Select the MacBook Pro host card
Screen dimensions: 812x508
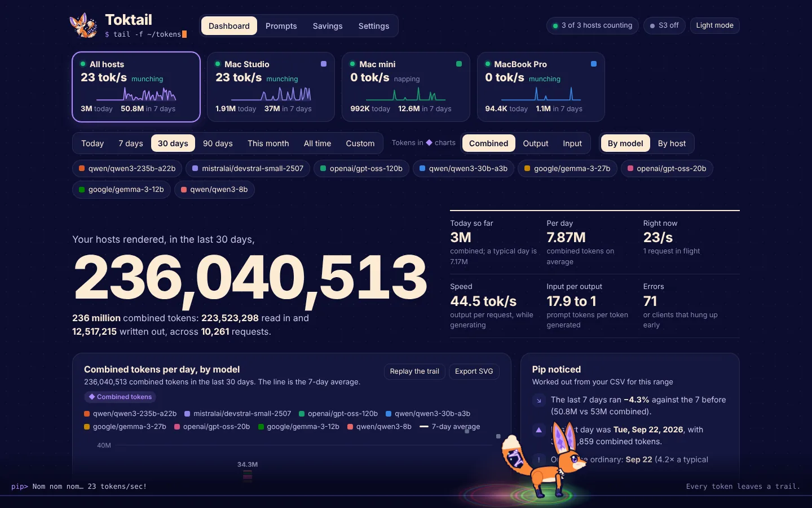(x=541, y=87)
